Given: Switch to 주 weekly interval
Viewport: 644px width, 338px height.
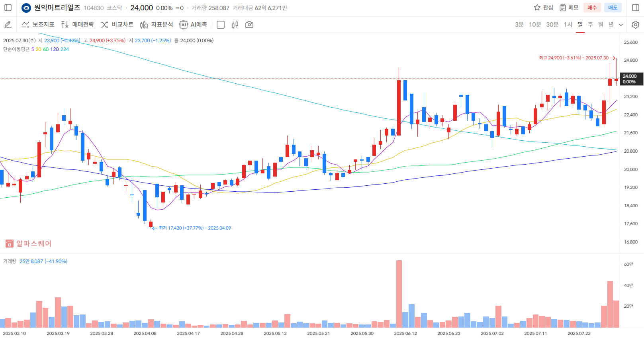Looking at the screenshot, I should pos(590,25).
